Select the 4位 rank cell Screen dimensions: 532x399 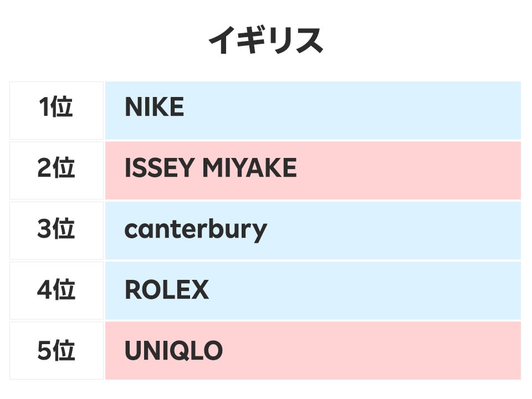click(56, 290)
